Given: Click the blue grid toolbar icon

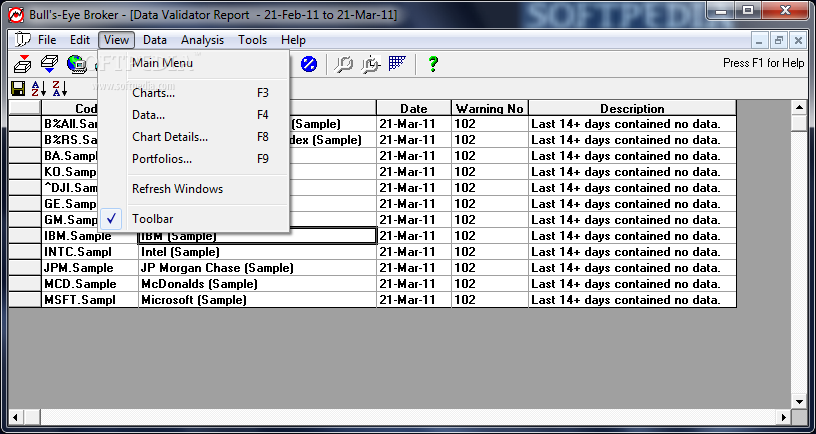Looking at the screenshot, I should coord(398,63).
